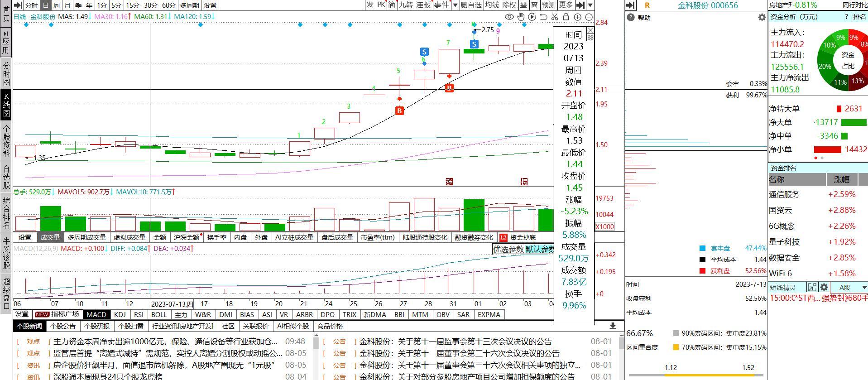Open dropdown arrow after 事件 button
Viewport: 868px width, 380px height.
[x=455, y=5]
